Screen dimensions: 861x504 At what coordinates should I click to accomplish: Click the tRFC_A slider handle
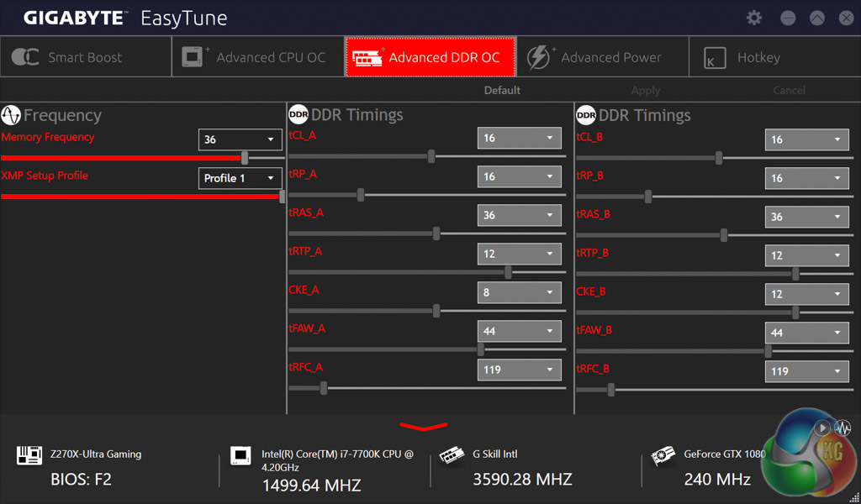[324, 388]
